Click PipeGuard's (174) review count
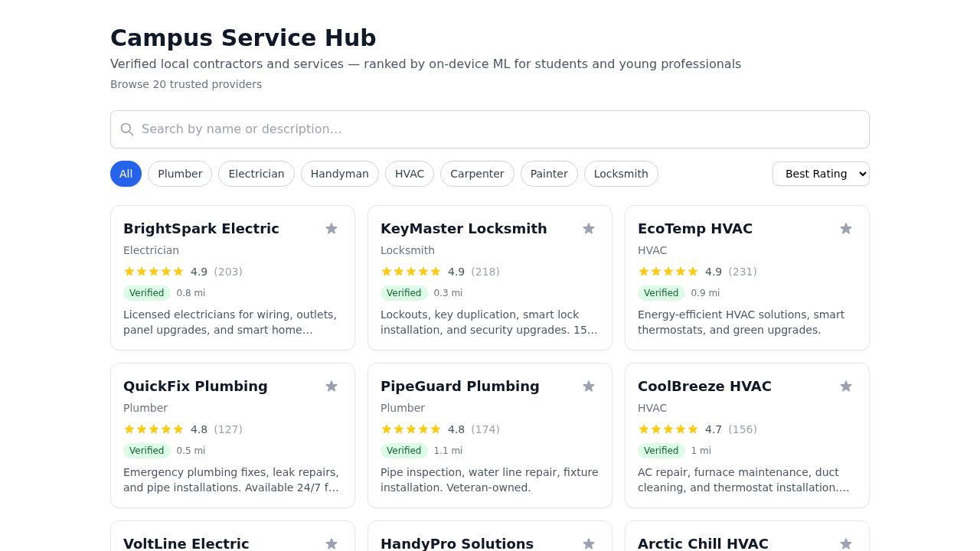Viewport: 980px width, 551px height. point(485,429)
